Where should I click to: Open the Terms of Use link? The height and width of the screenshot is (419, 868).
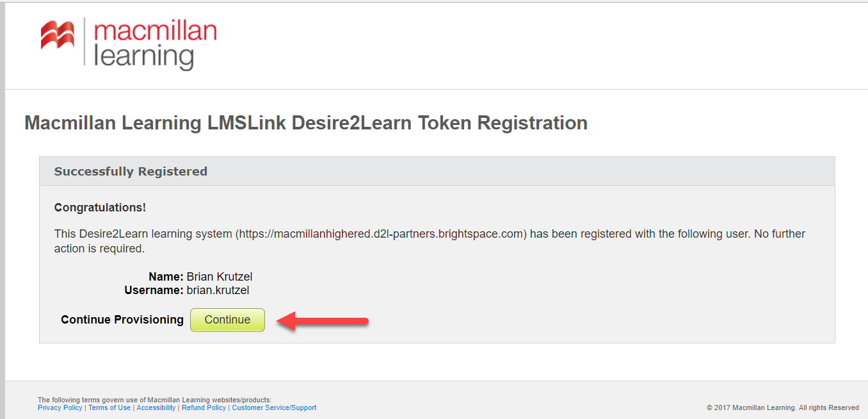109,407
